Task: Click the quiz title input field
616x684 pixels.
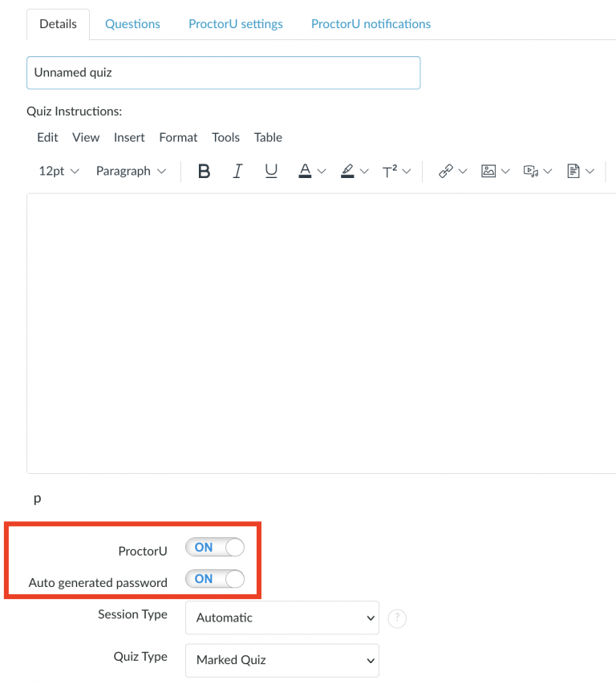Action: point(223,72)
